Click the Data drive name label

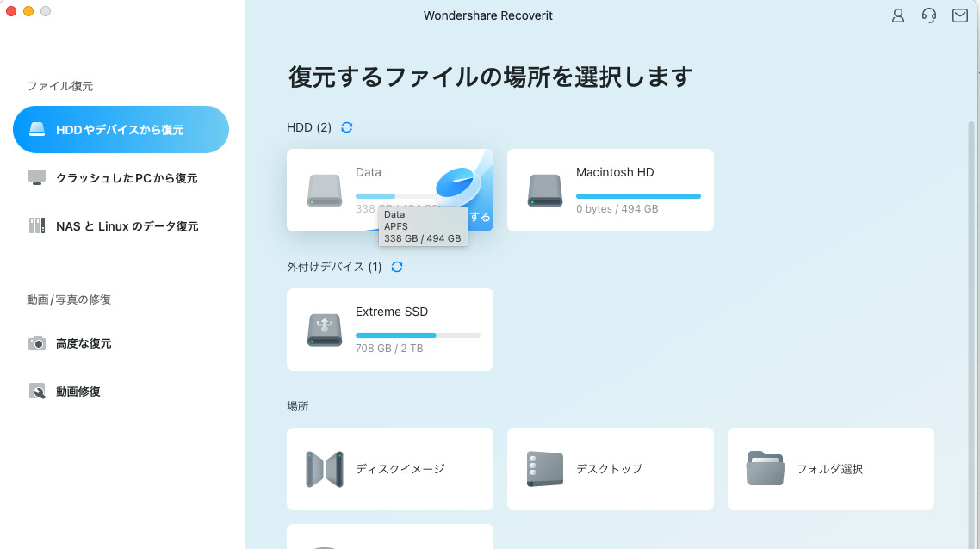368,172
